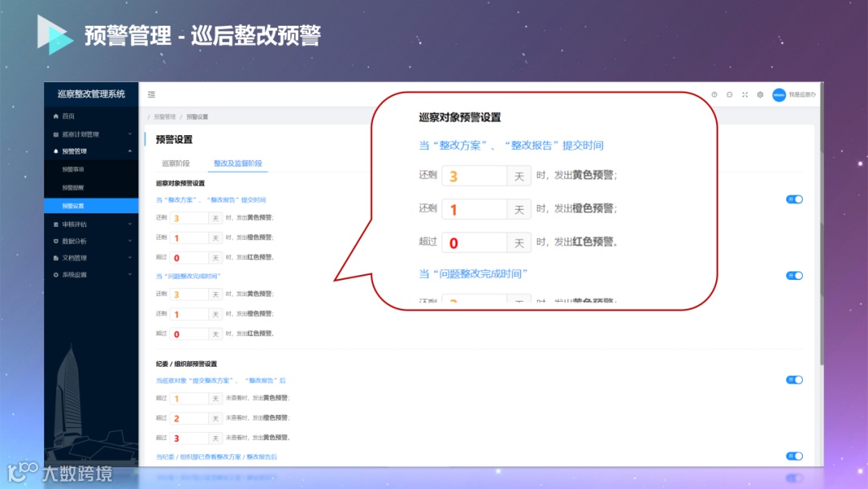Toggle fullscreen mode icon in header

[744, 95]
